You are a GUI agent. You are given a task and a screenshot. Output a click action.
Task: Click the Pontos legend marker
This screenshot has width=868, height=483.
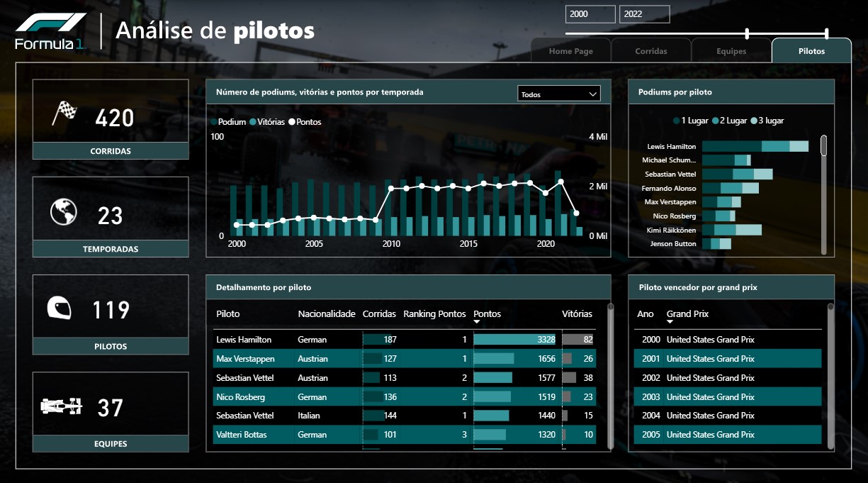click(292, 122)
